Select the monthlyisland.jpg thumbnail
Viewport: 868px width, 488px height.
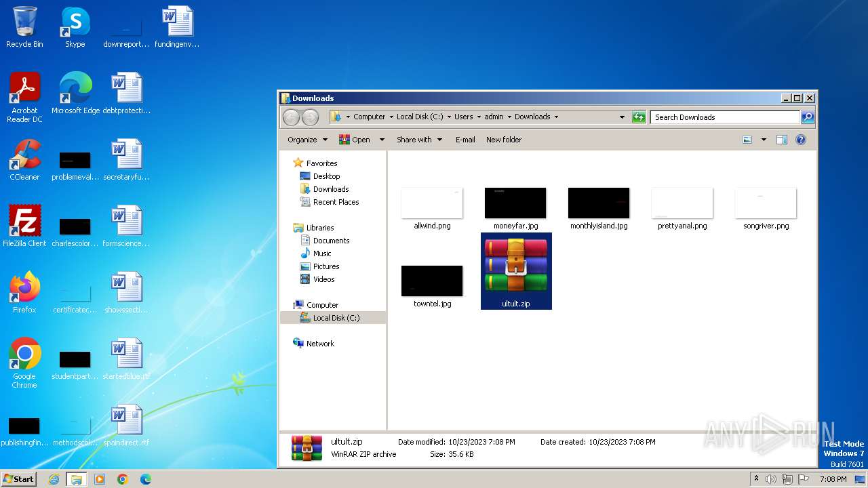[599, 209]
